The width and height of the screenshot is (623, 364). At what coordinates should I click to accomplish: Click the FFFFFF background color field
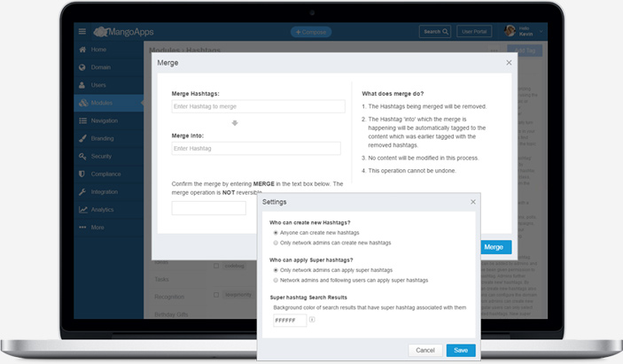(290, 321)
